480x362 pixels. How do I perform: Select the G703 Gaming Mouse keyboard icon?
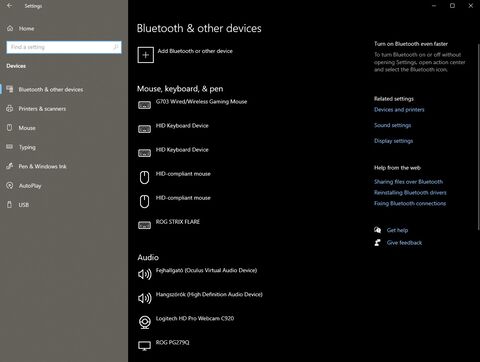click(x=144, y=105)
